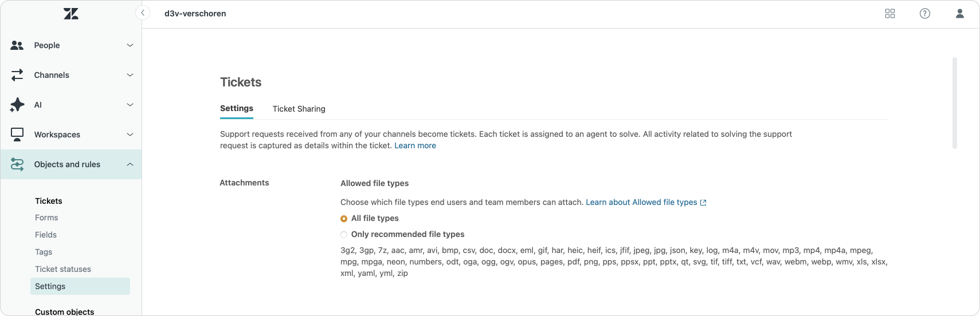Viewport: 980px width, 316px height.
Task: Click the Zendesk logo icon
Action: point(71,14)
